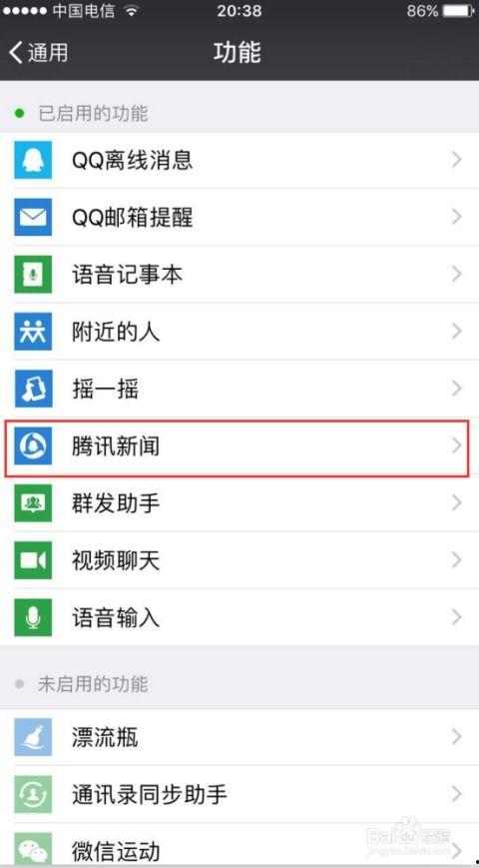Open 群发助手 feature entry
Screen dimensions: 479x868
tap(239, 502)
